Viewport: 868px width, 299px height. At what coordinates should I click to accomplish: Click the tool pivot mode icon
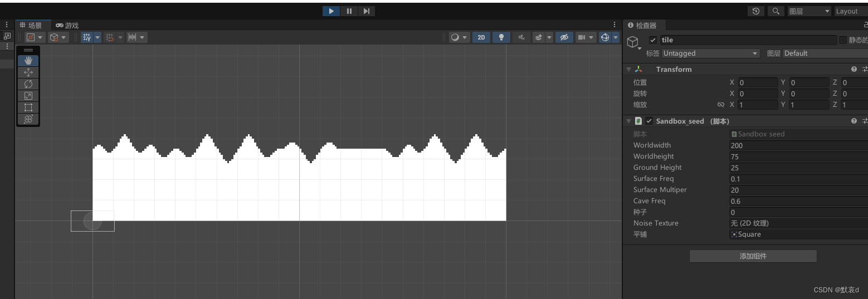(x=31, y=37)
